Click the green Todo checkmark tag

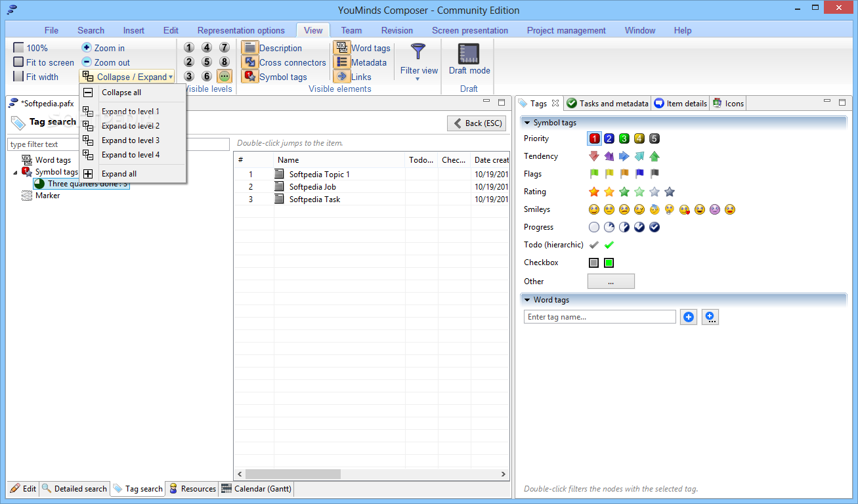pos(609,245)
